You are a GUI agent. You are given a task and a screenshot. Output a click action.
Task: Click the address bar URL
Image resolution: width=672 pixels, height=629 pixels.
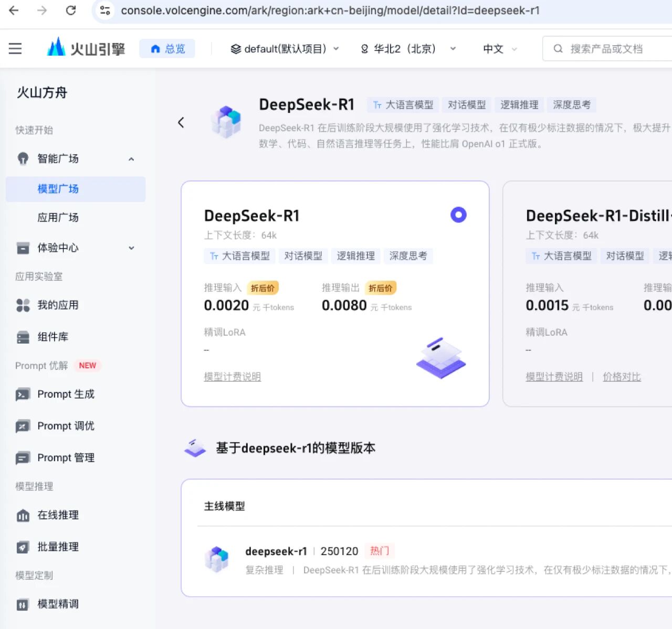point(330,10)
